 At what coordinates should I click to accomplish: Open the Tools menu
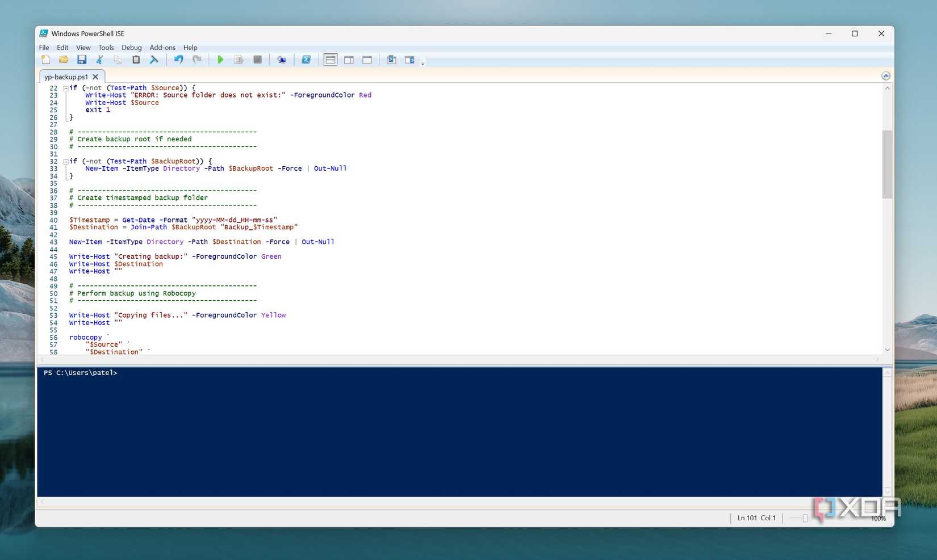pyautogui.click(x=106, y=48)
